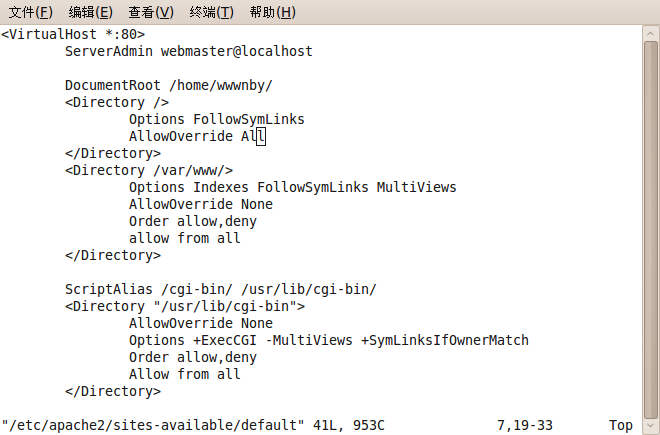Click the status line file path text

tap(153, 425)
